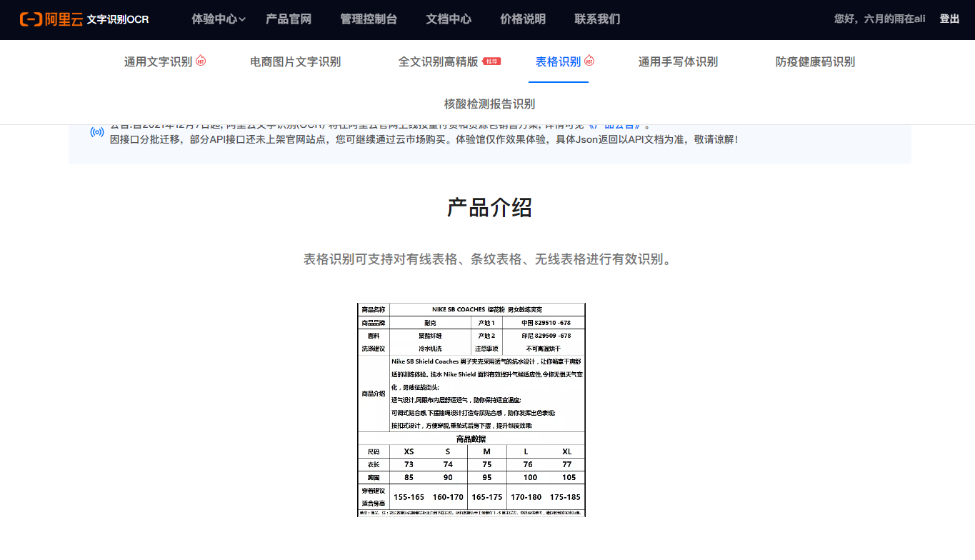Click the 表格识别可支持 description sentence
Viewport: 975px width, 560px height.
click(489, 259)
